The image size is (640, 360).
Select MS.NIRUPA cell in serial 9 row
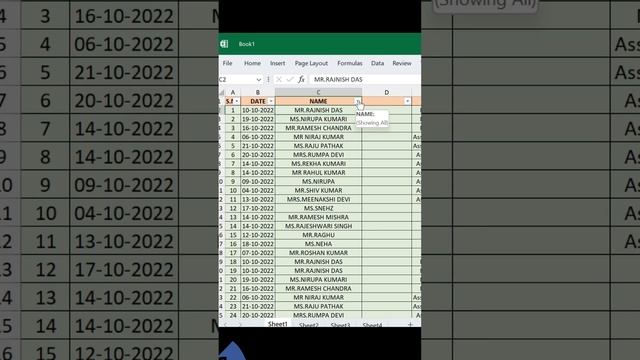tap(318, 182)
